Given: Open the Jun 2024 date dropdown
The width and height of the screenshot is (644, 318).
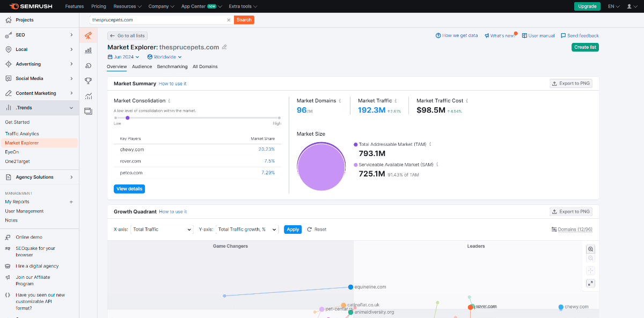Looking at the screenshot, I should [x=124, y=57].
